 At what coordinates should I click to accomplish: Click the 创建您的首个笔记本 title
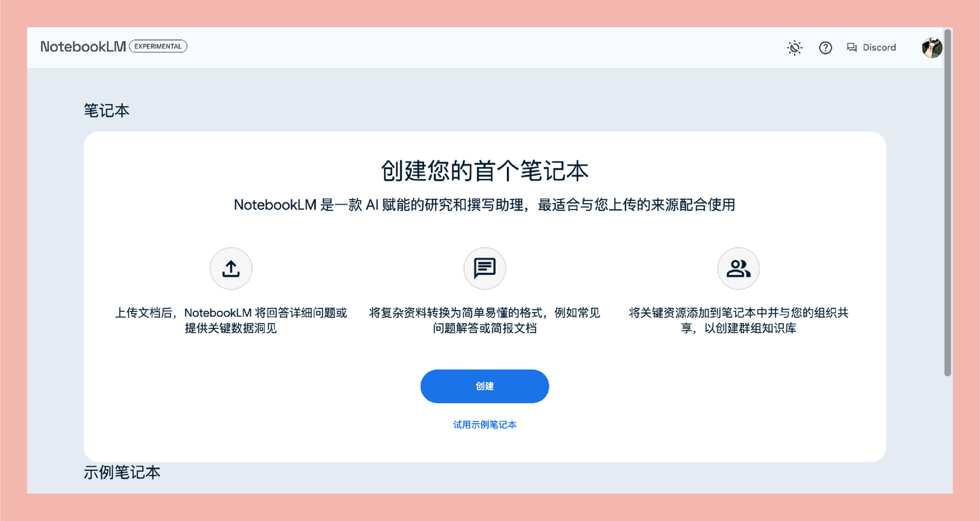485,171
